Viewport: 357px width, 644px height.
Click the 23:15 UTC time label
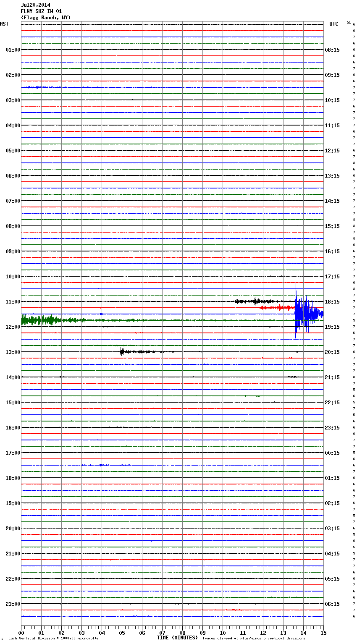[332, 428]
